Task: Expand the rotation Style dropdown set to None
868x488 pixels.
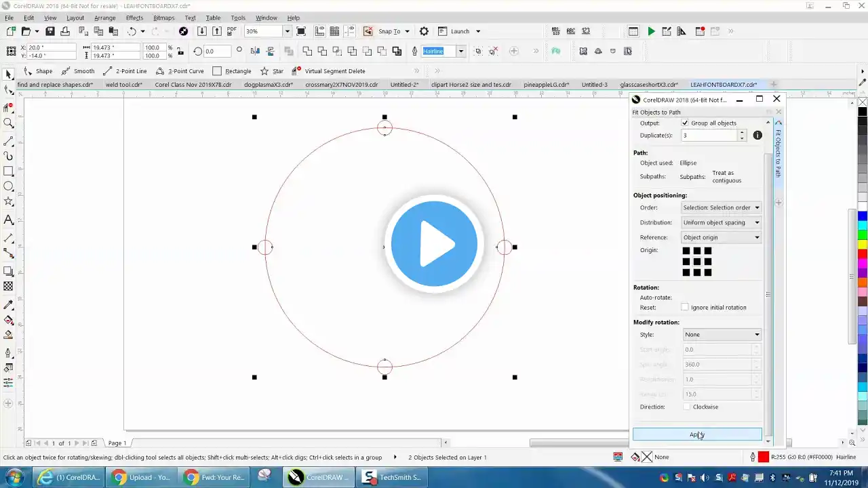Action: (721, 335)
